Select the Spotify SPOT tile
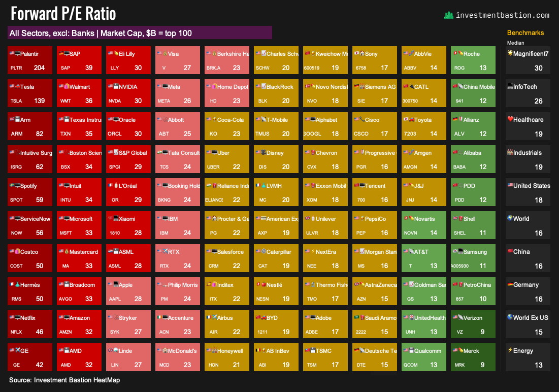This screenshot has width=559, height=392. tap(30, 192)
